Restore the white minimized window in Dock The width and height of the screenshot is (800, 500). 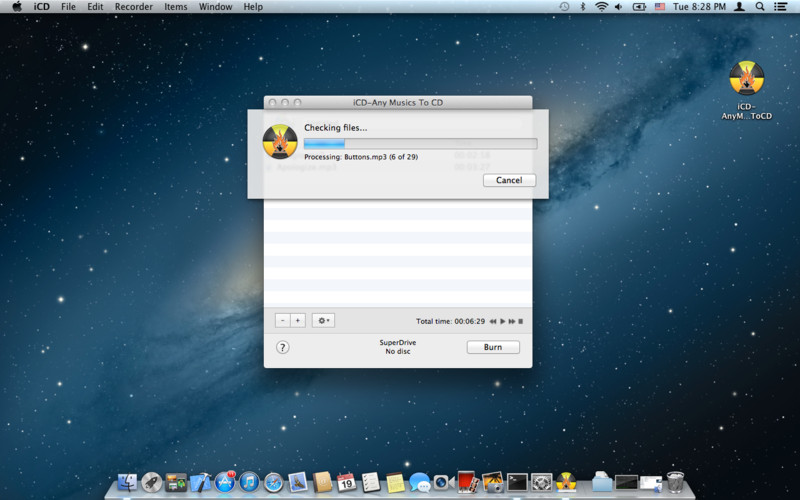tap(651, 483)
